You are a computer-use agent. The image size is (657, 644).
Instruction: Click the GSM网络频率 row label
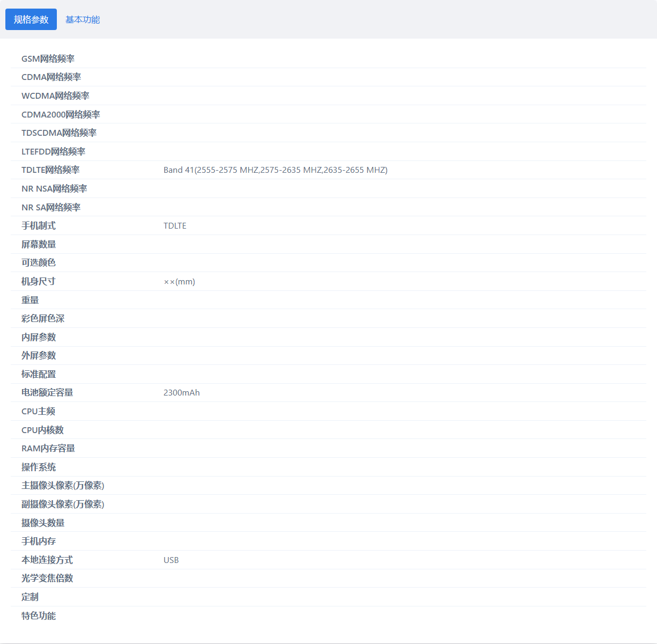click(48, 58)
